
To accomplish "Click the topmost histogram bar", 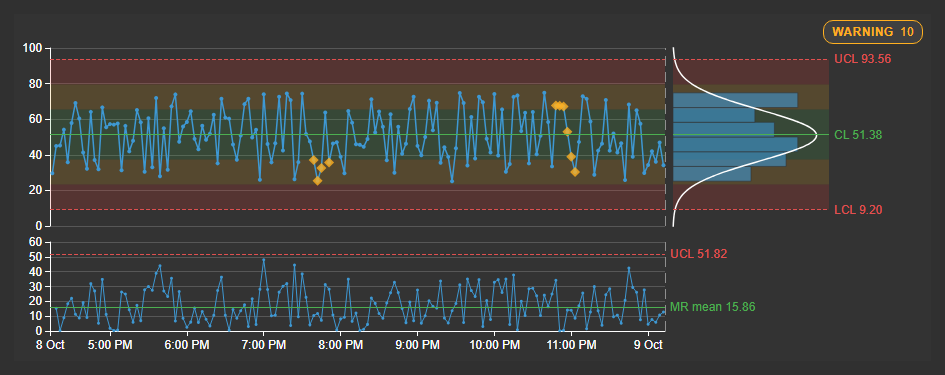I will pos(735,100).
